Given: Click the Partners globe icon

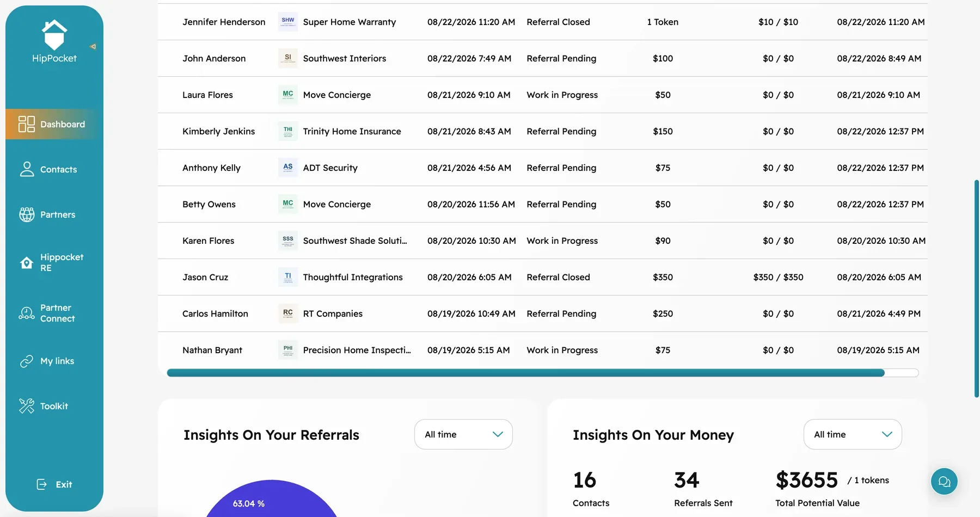Looking at the screenshot, I should point(27,214).
